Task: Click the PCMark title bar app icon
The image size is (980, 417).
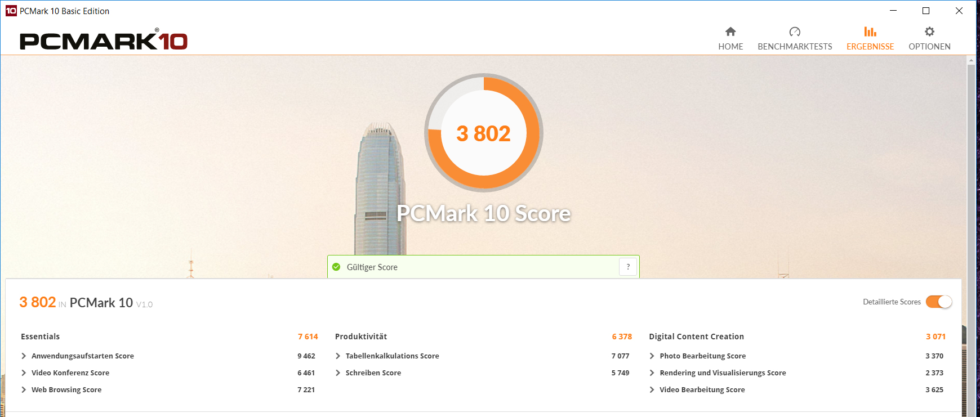Action: pos(11,11)
